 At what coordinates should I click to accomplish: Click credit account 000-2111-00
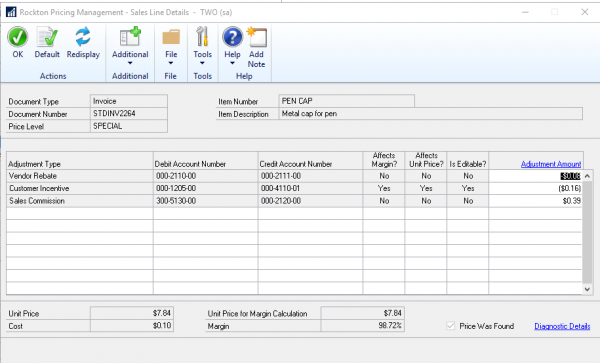(x=281, y=176)
